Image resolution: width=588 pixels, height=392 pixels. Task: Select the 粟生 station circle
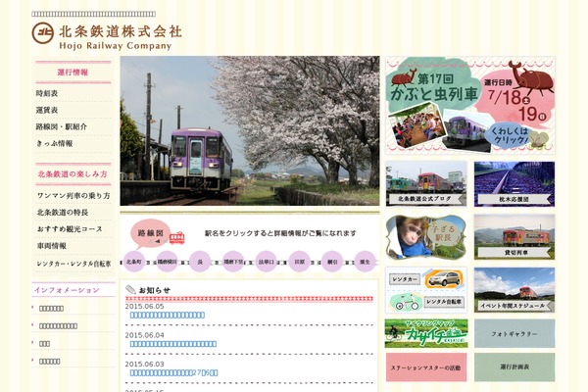(365, 262)
